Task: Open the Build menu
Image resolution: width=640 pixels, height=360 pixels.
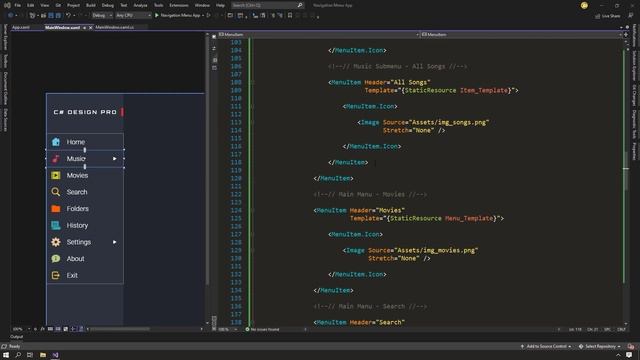Action: (x=91, y=5)
